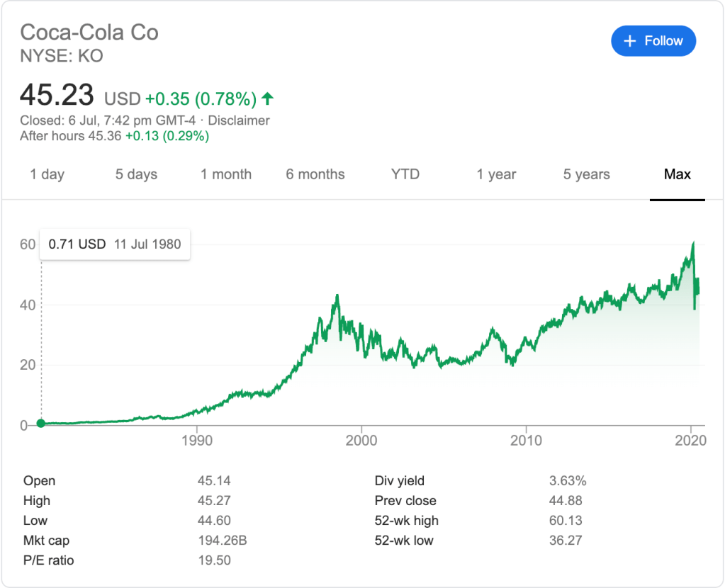The width and height of the screenshot is (725, 588).
Task: Click the 2000 label on chart axis
Action: click(x=361, y=441)
